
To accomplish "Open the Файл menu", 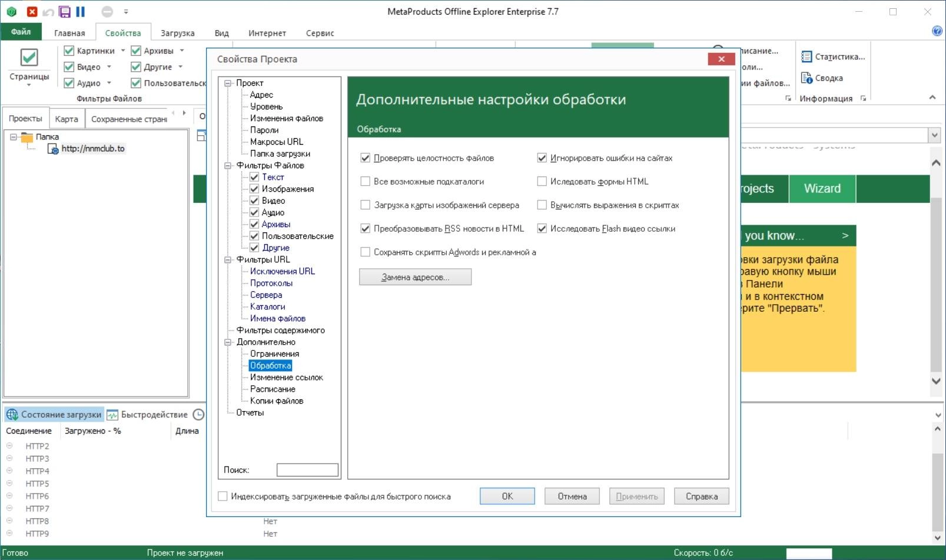I will pyautogui.click(x=21, y=32).
